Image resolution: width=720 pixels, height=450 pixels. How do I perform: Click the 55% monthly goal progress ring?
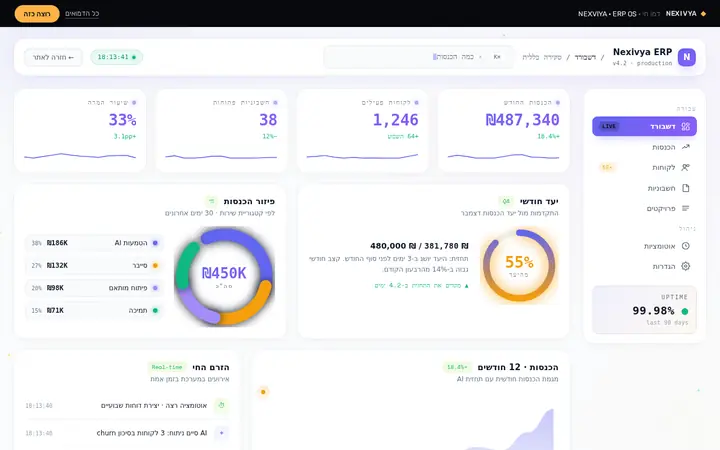(x=519, y=265)
